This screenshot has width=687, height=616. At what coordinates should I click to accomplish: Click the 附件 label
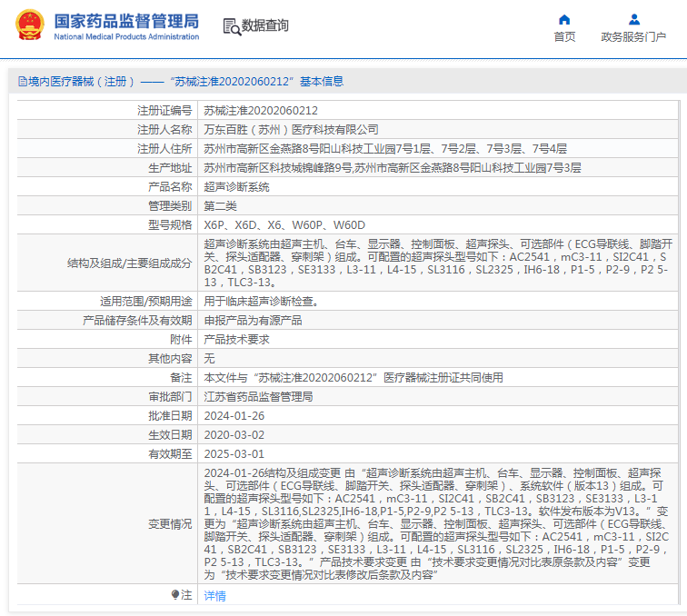(181, 340)
